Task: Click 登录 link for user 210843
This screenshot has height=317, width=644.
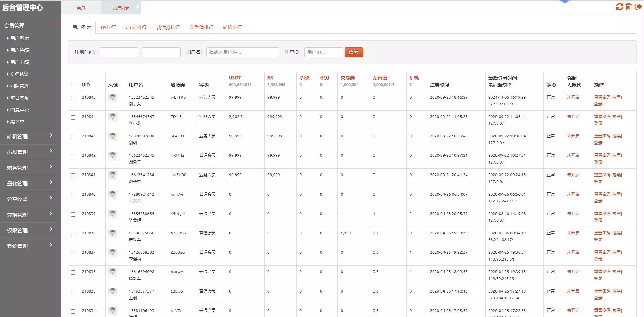Action: (x=598, y=143)
